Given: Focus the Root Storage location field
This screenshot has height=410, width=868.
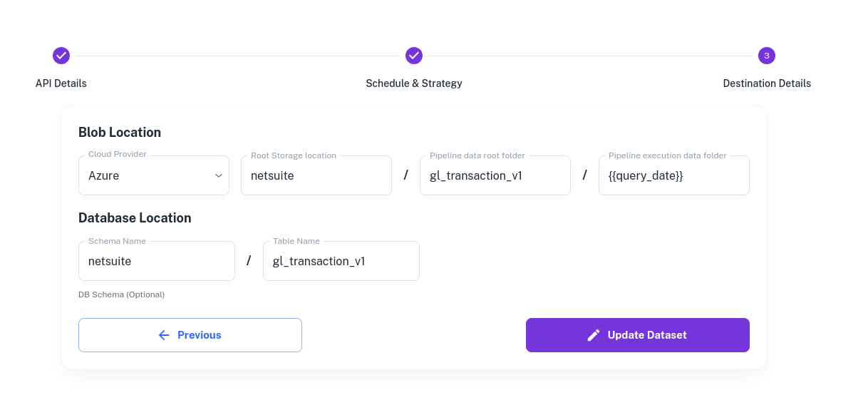Looking at the screenshot, I should (316, 175).
